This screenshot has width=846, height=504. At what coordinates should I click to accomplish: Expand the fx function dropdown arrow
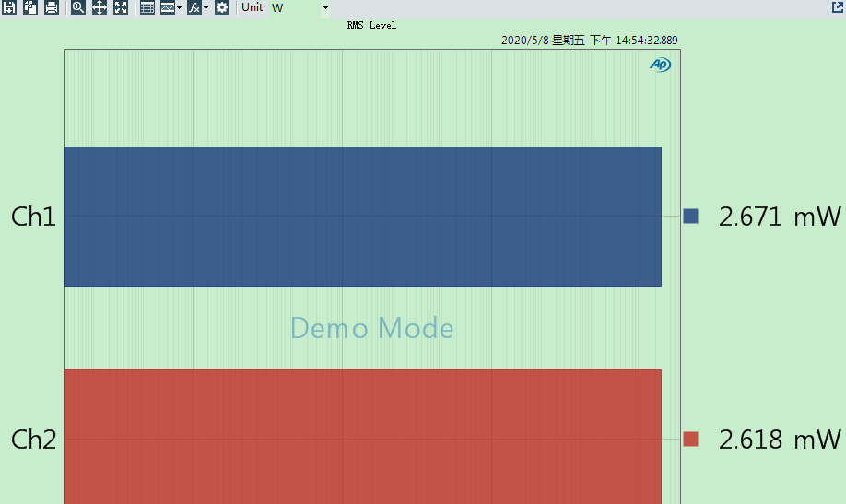click(206, 7)
